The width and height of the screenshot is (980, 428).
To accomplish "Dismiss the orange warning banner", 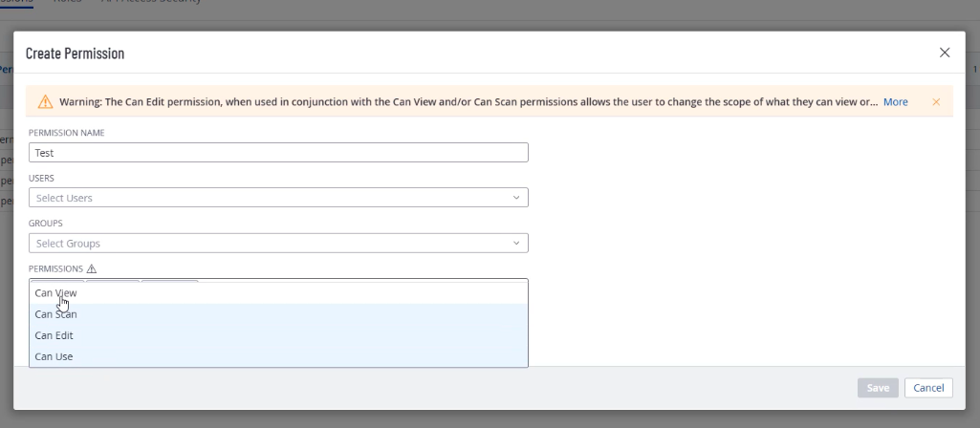I will pyautogui.click(x=936, y=101).
